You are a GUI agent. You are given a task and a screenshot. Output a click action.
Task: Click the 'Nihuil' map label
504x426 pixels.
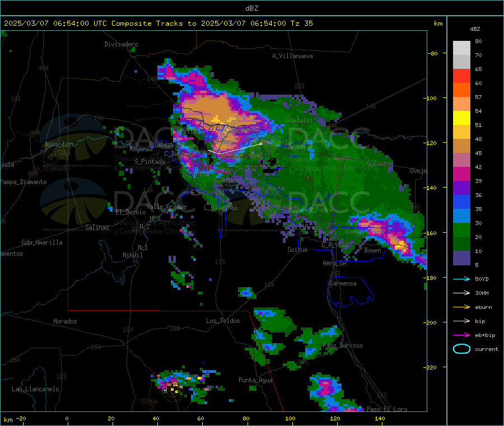(x=133, y=255)
